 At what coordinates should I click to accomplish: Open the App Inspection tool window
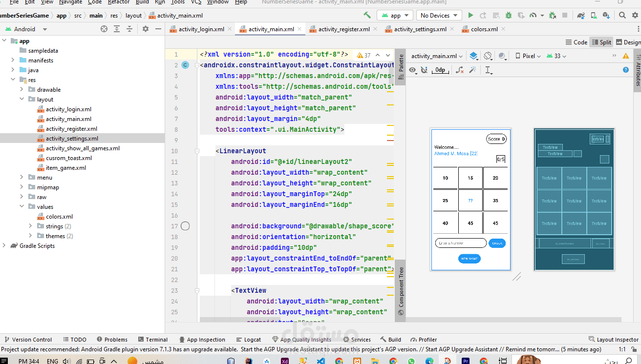click(202, 340)
